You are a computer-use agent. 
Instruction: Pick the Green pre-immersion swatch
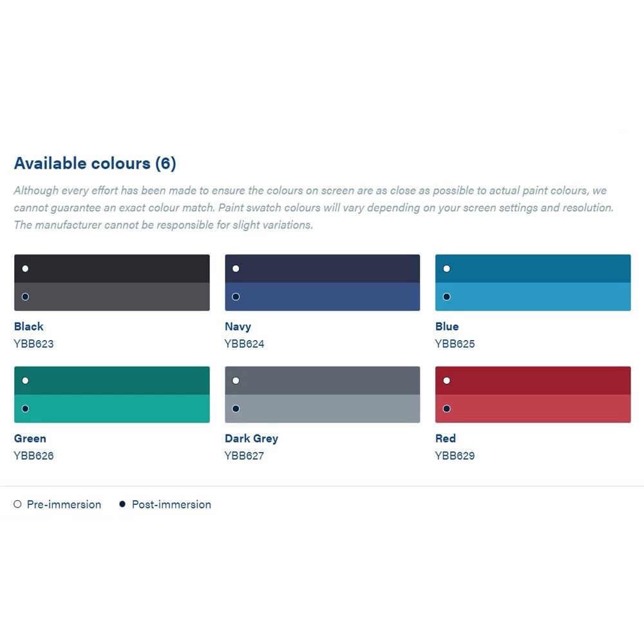coord(112,381)
